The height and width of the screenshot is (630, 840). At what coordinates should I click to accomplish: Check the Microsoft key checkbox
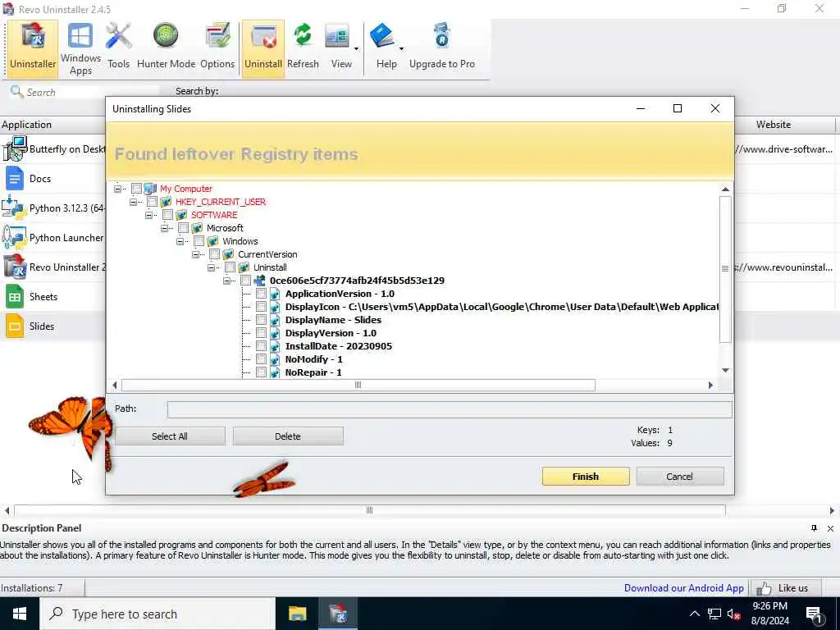(183, 228)
